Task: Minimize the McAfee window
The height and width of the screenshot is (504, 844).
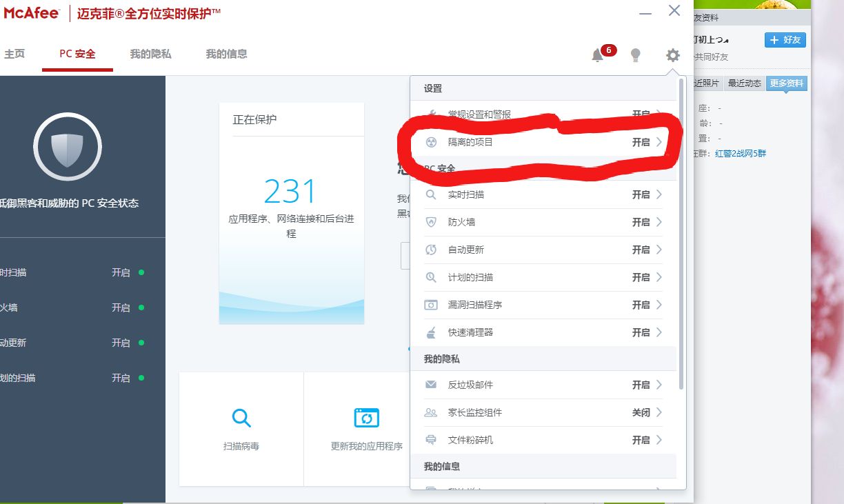Action: [645, 13]
